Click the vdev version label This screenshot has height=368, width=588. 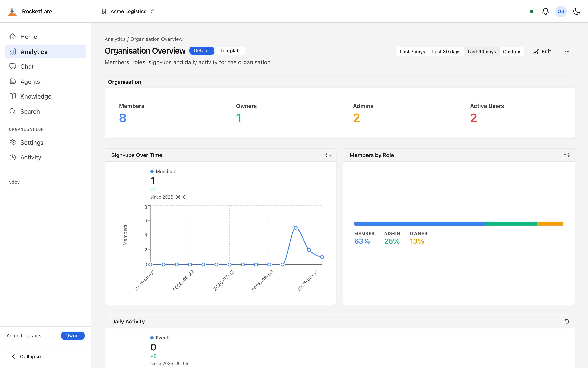click(x=14, y=182)
